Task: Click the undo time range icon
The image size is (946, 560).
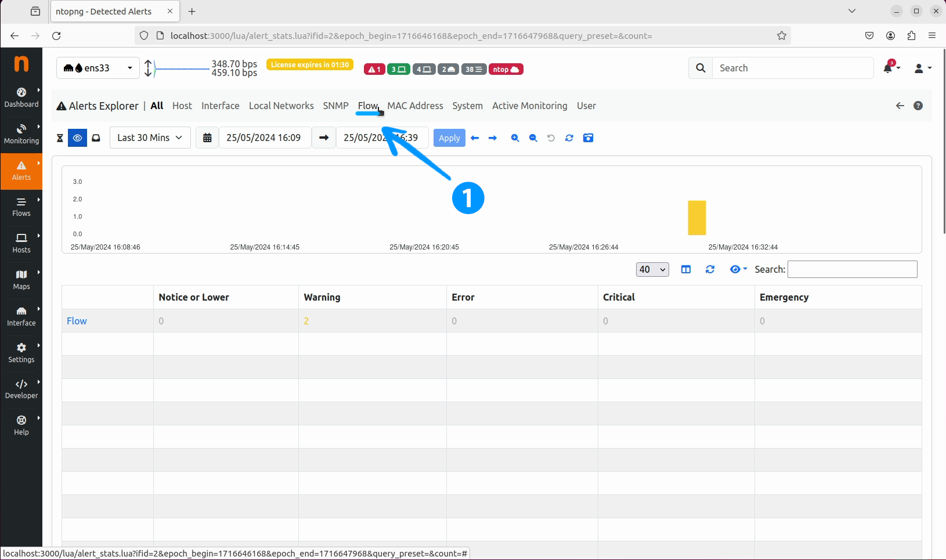Action: click(551, 138)
